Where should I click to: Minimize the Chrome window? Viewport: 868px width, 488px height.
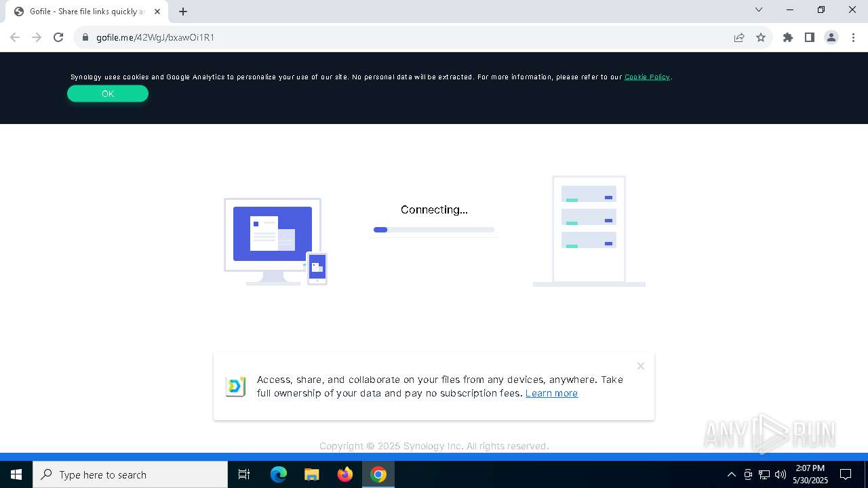790,9
